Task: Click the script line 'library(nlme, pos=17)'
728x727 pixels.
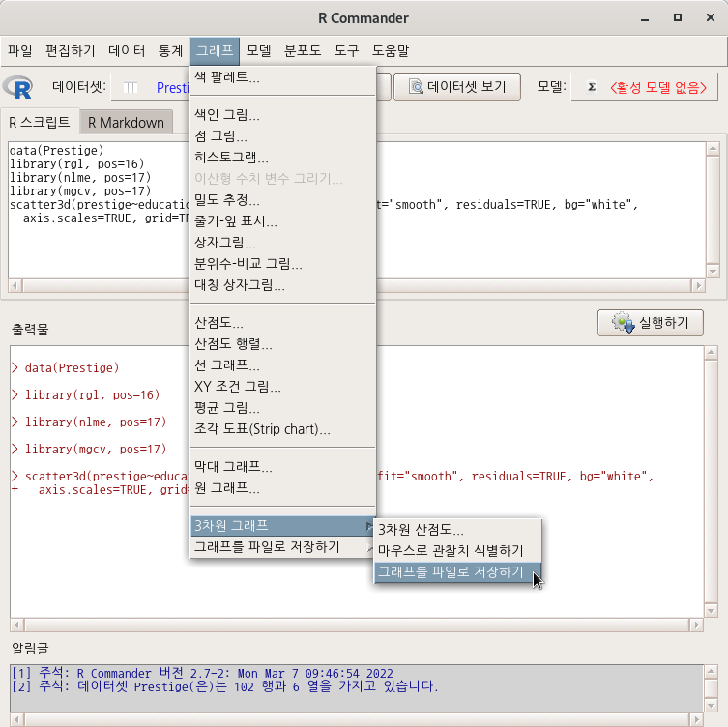Action: (x=80, y=177)
